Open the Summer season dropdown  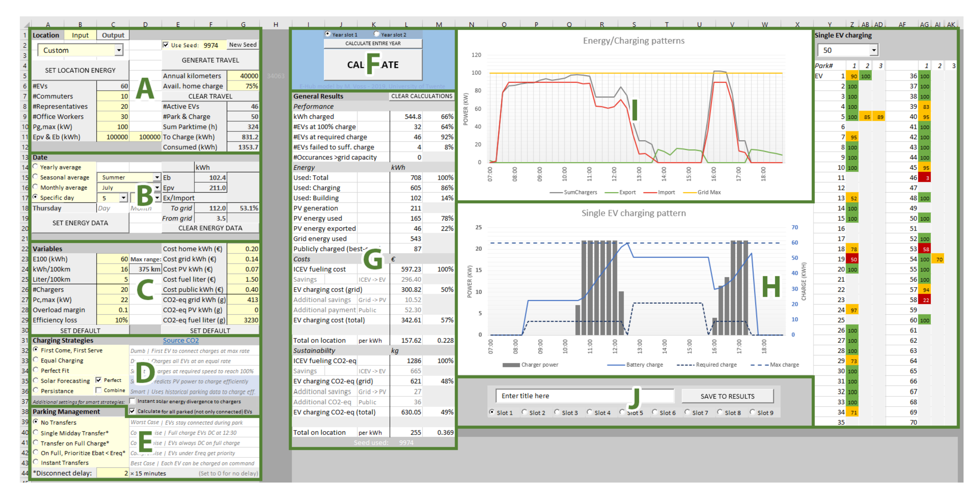pyautogui.click(x=157, y=178)
